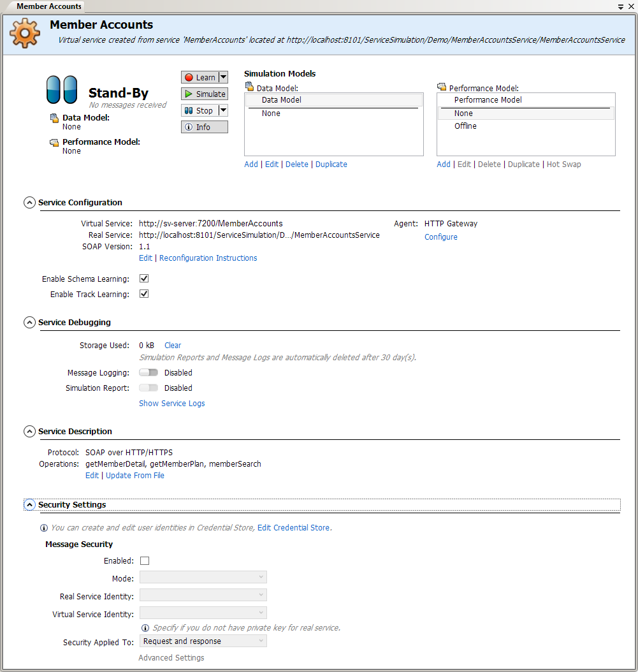The image size is (638, 672).
Task: Open the Edit Credential Store link
Action: pos(294,528)
